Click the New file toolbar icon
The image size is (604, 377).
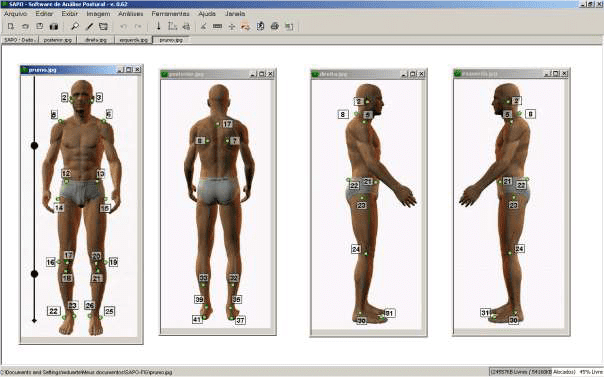click(11, 27)
